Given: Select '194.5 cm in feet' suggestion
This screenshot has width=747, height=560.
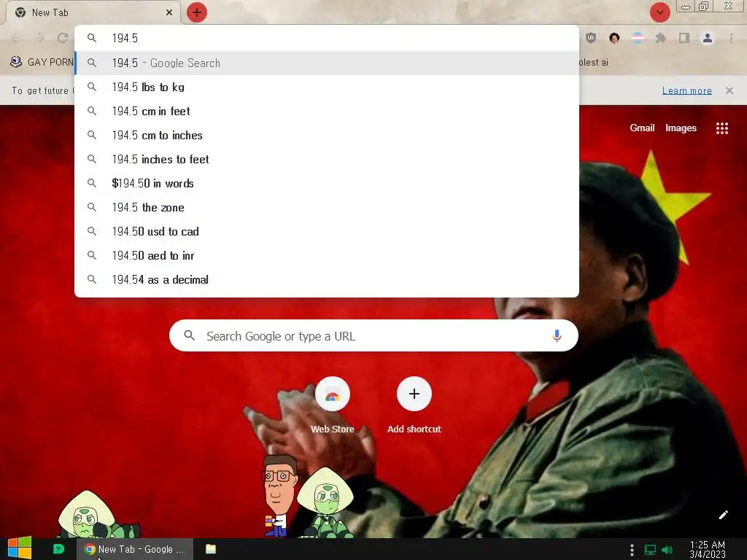Looking at the screenshot, I should [327, 111].
